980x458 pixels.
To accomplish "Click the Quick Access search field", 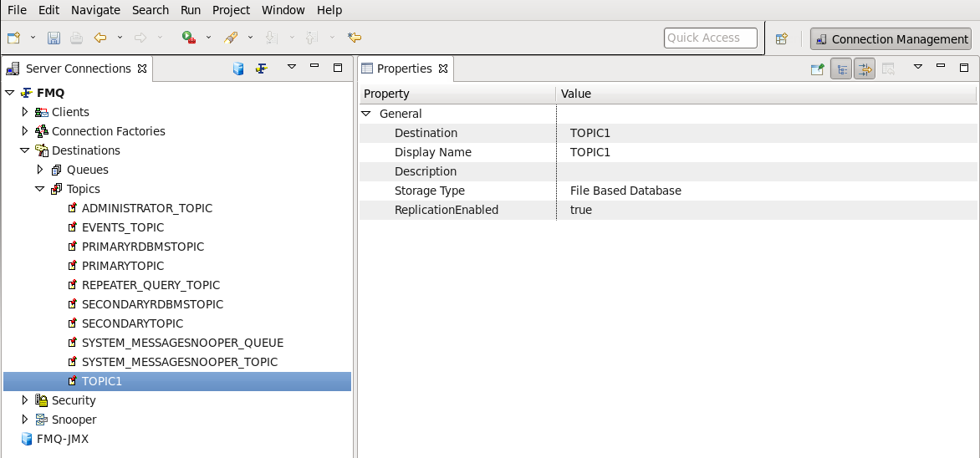I will [711, 38].
